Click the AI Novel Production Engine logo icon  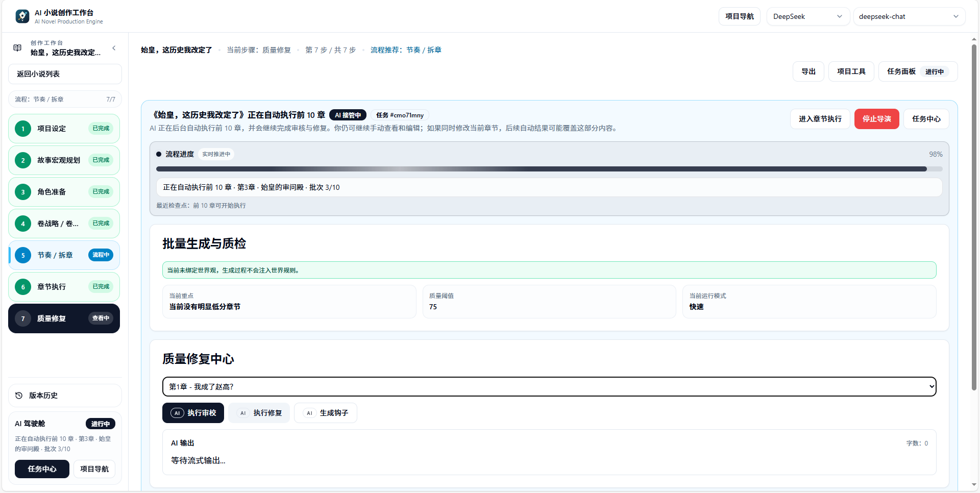[21, 16]
